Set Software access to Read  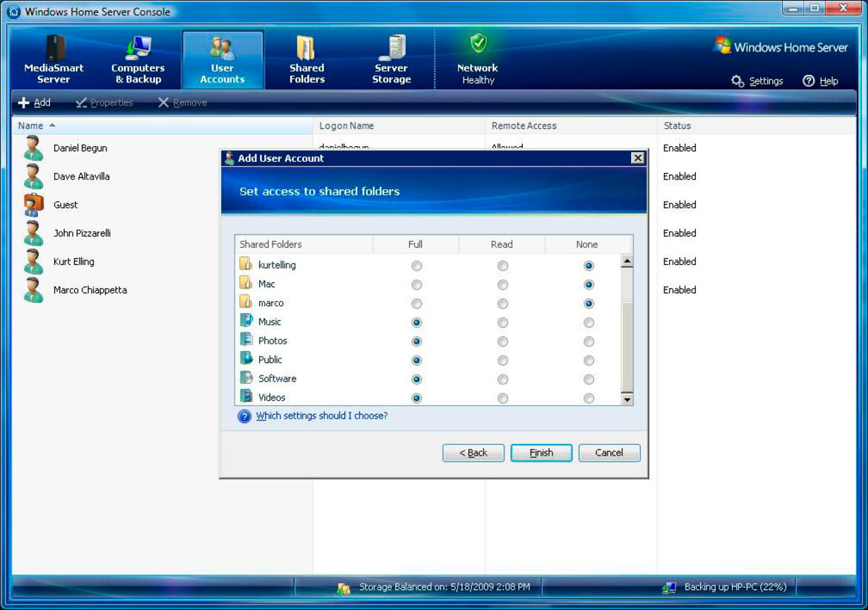(503, 379)
